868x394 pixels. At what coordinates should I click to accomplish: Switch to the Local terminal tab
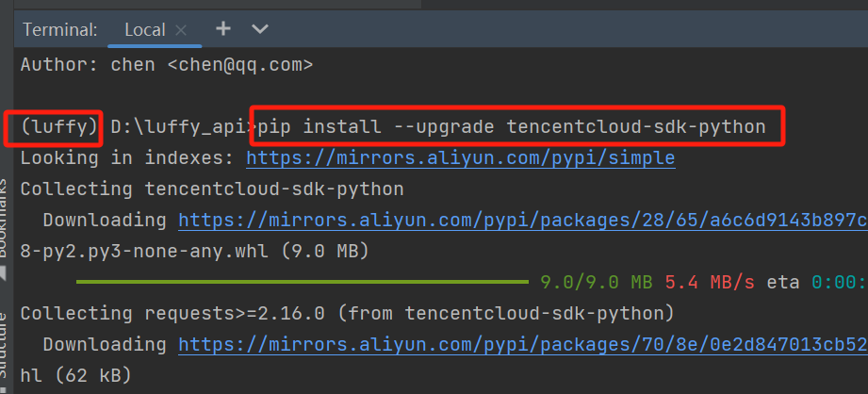pyautogui.click(x=145, y=30)
